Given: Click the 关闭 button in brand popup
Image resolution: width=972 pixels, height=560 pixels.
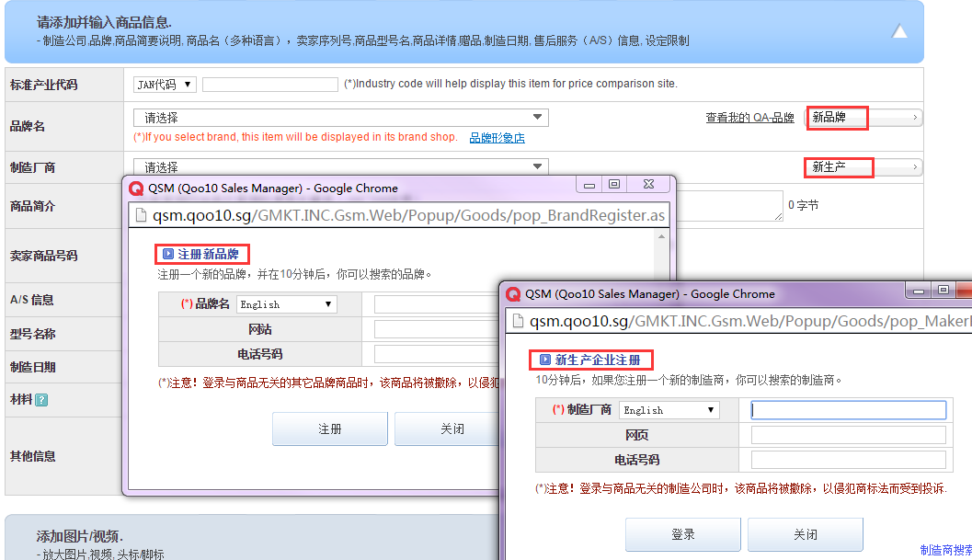Looking at the screenshot, I should click(448, 429).
